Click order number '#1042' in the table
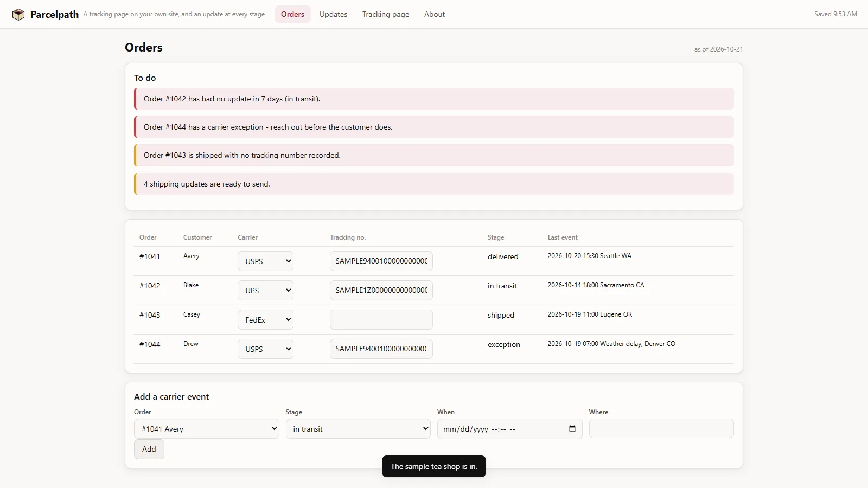 (150, 286)
